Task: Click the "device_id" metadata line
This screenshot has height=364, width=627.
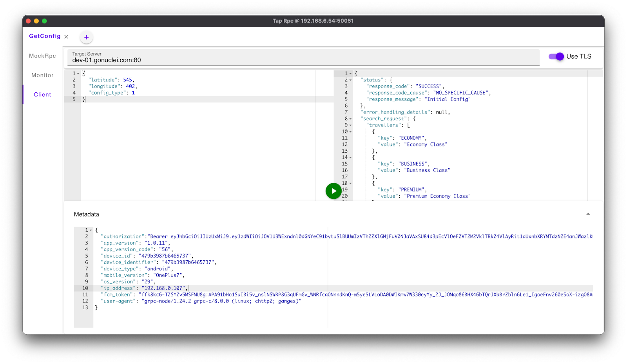Action: click(x=147, y=256)
